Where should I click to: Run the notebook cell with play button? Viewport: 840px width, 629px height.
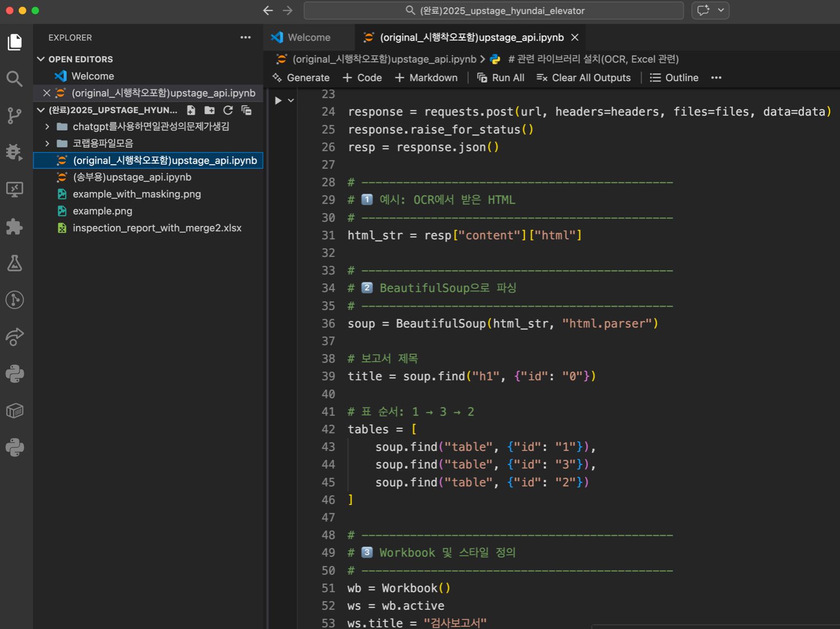tap(278, 100)
